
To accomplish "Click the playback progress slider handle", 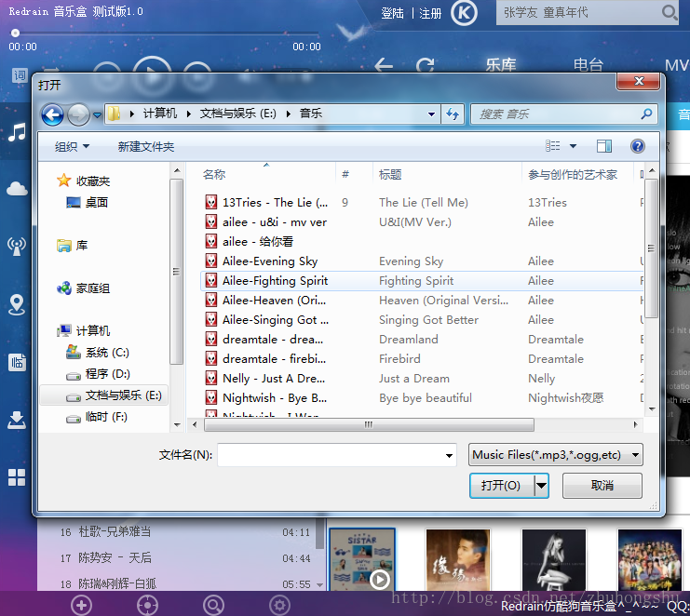I will coord(15,33).
